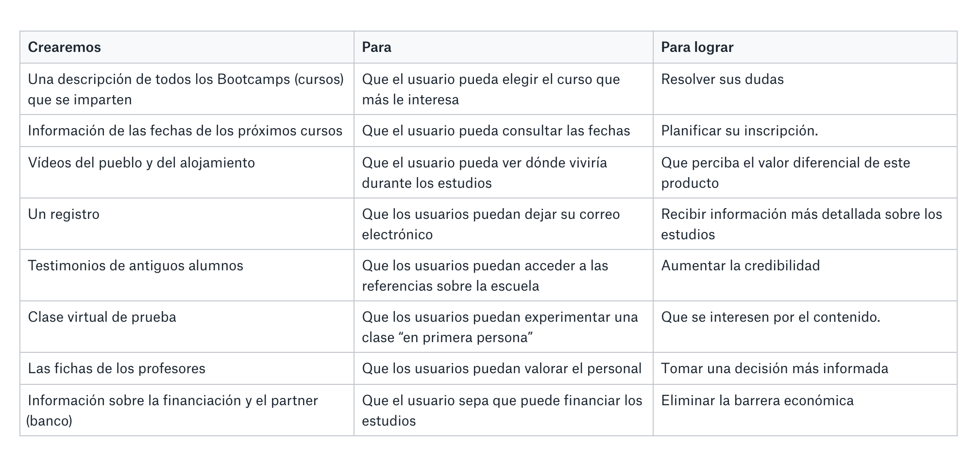Image resolution: width=980 pixels, height=462 pixels.
Task: Select 'Clase virtual de prueba' cell
Action: tap(187, 327)
